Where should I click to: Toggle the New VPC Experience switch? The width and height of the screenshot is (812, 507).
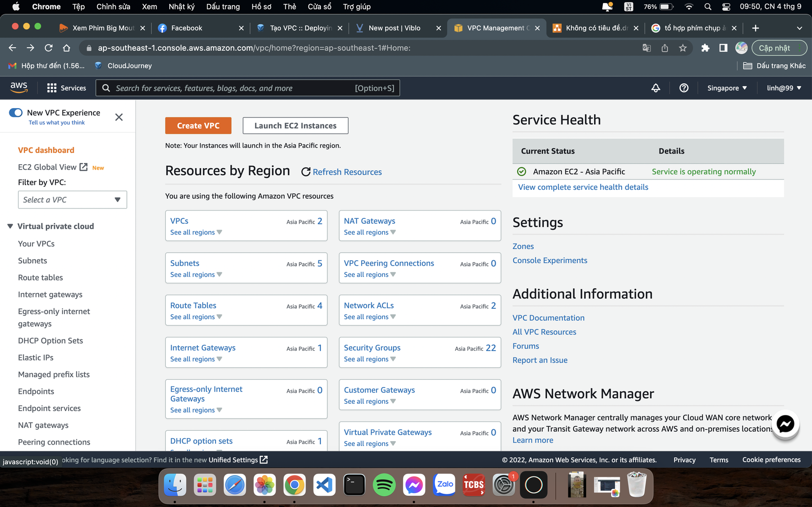coord(16,113)
